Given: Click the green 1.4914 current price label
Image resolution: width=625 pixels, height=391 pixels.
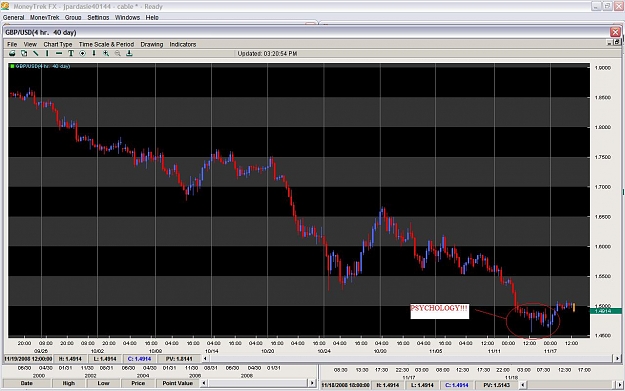Looking at the screenshot, I should pyautogui.click(x=605, y=311).
